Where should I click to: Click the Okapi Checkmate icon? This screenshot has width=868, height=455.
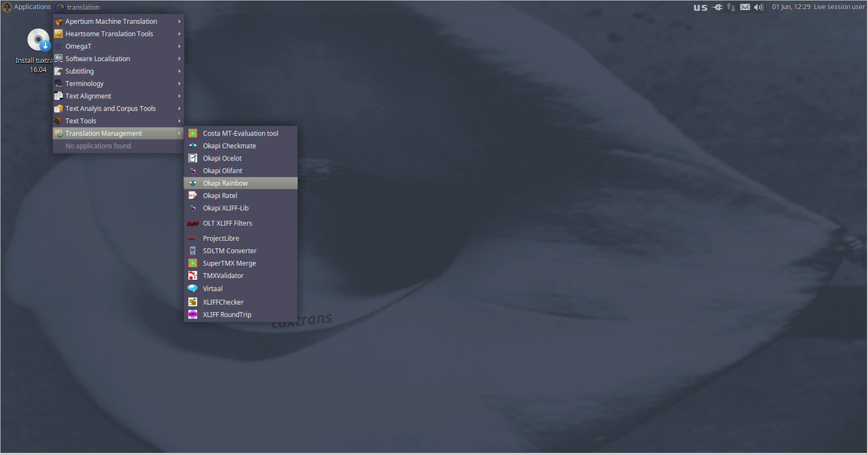[193, 145]
